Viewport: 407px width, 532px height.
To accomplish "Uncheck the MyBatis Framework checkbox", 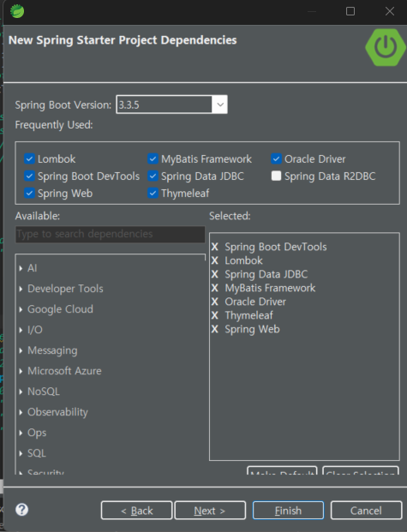I will 153,158.
